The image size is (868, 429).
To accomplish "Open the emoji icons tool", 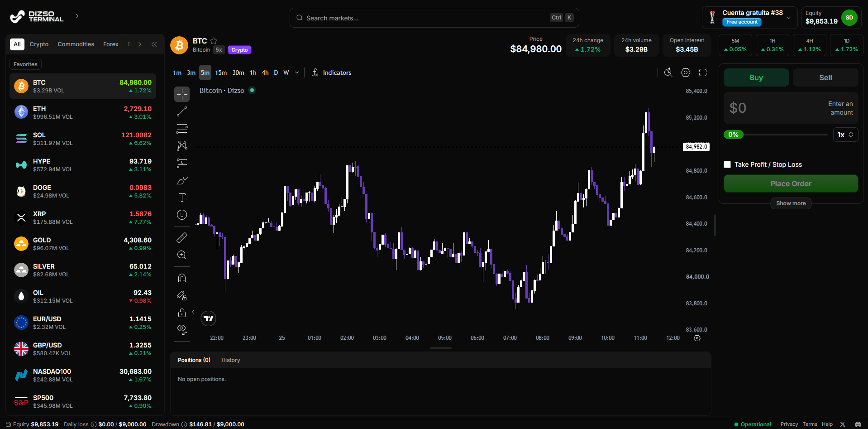I will tap(182, 215).
